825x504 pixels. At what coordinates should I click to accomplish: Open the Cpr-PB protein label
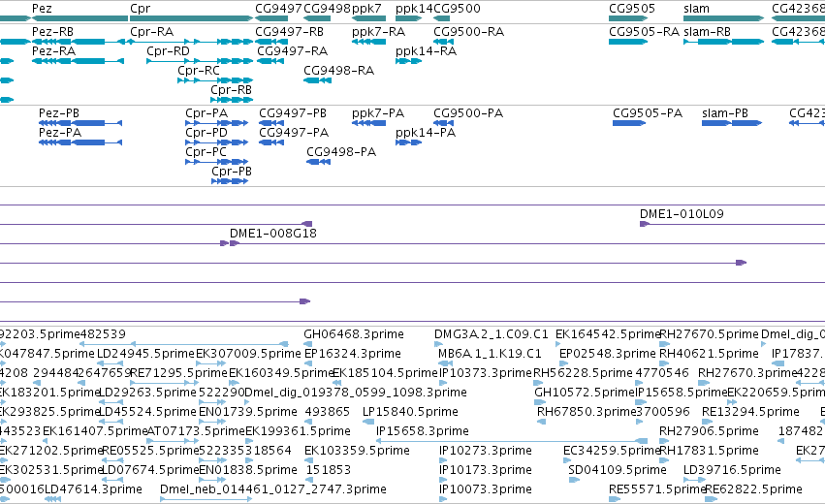point(232,172)
